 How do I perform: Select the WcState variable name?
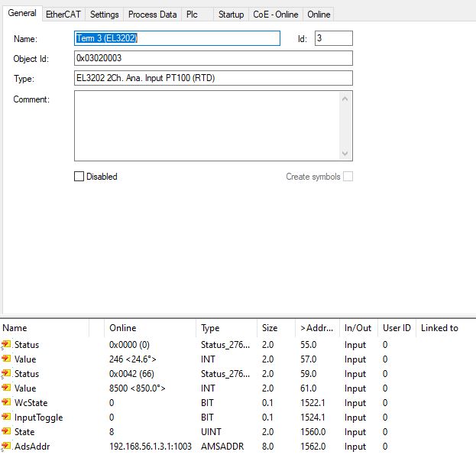pos(31,403)
